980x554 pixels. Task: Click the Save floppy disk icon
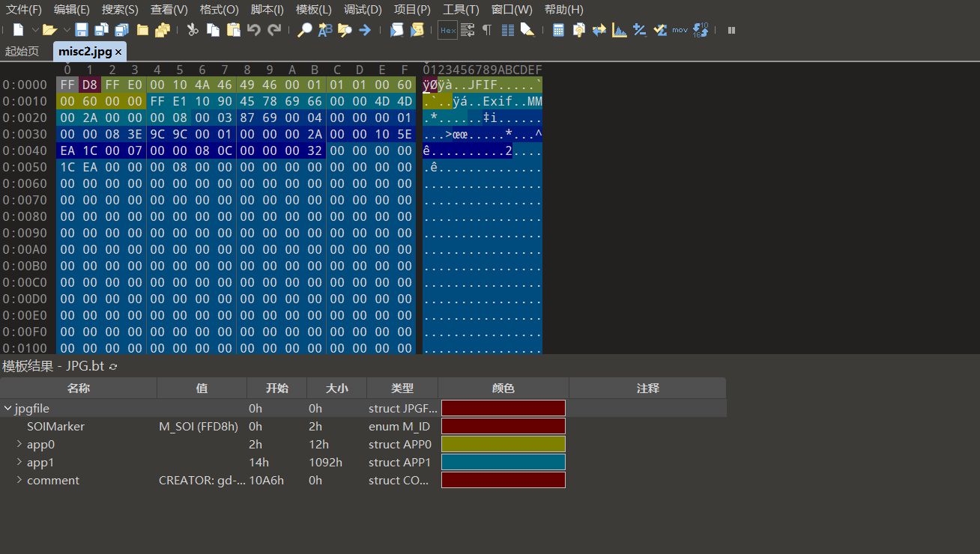click(x=82, y=30)
